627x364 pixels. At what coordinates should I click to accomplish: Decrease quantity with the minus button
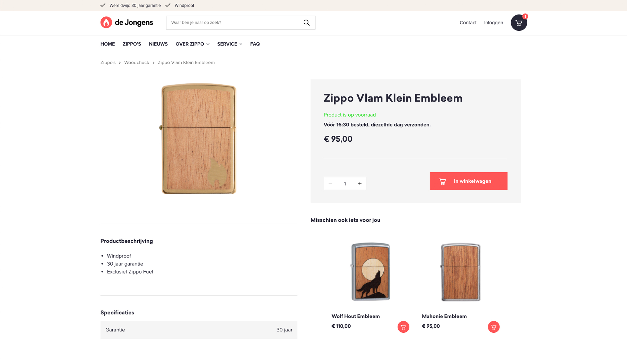(330, 183)
